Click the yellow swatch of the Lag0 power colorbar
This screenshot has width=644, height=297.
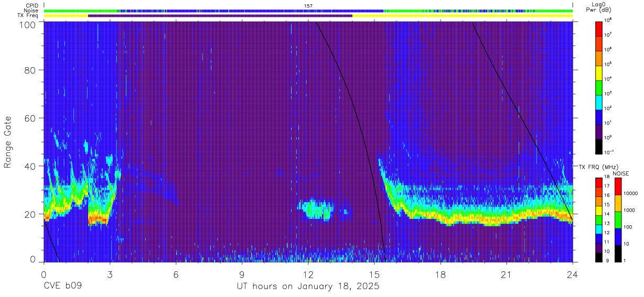(599, 72)
